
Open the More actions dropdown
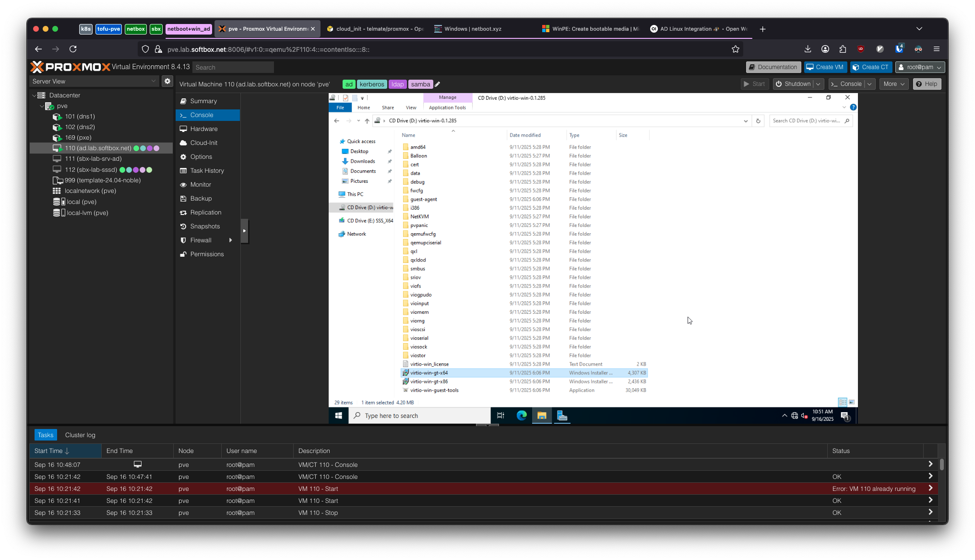coord(893,83)
